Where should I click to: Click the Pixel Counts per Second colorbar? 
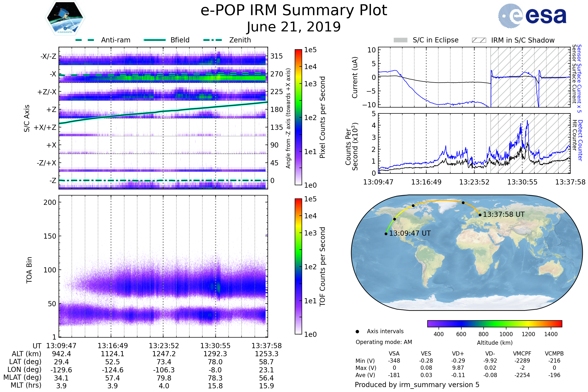coord(298,117)
